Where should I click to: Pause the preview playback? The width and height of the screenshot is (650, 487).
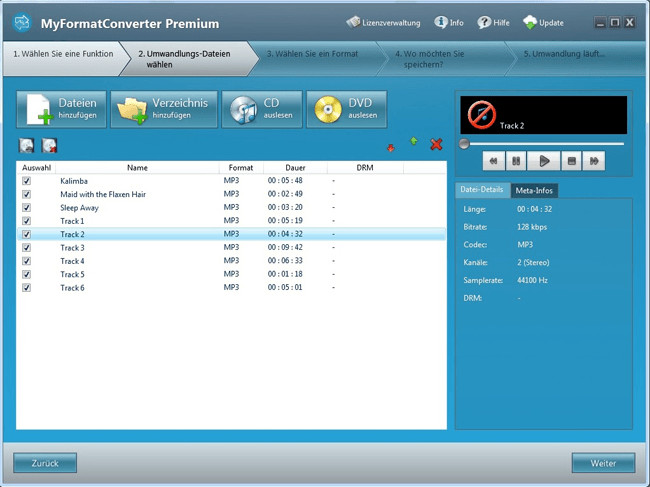[516, 160]
